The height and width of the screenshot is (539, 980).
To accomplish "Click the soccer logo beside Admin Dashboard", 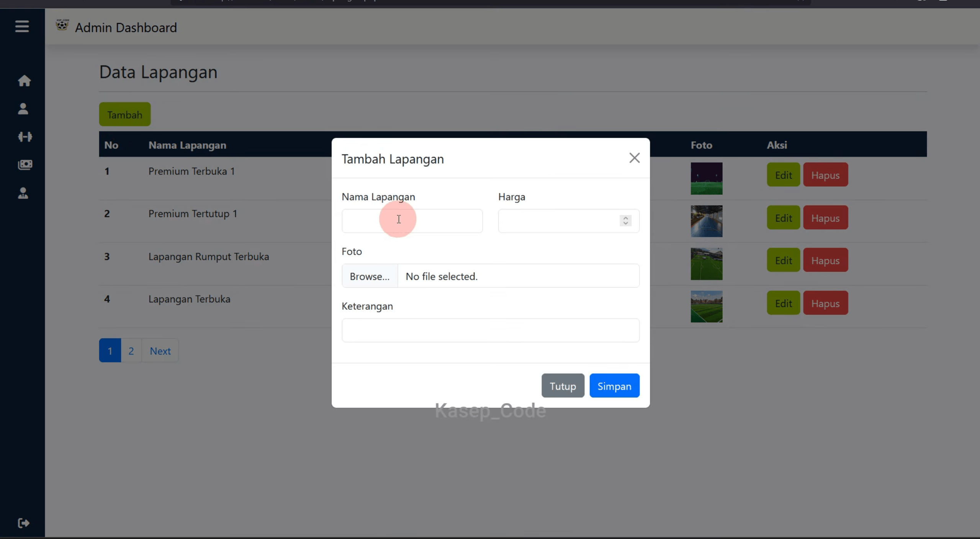I will [62, 26].
